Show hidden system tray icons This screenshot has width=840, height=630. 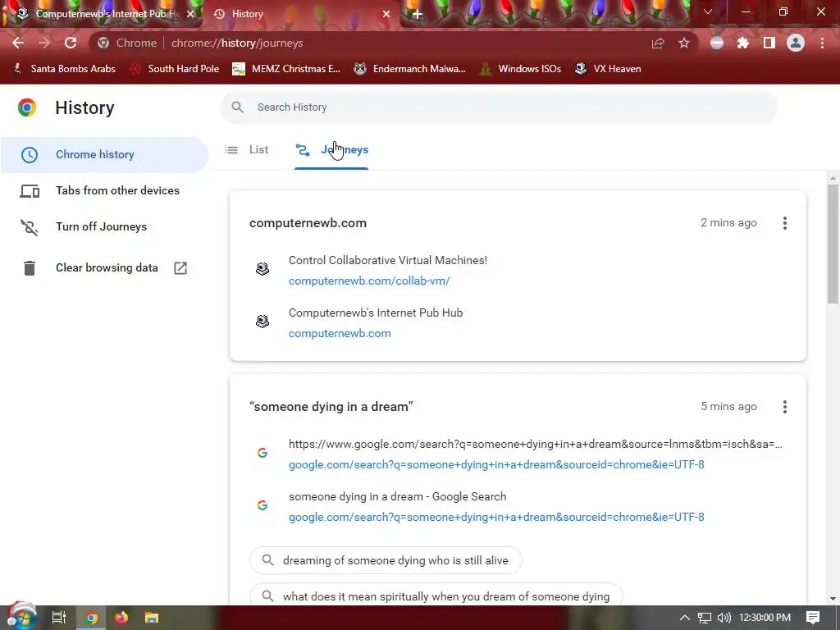tap(685, 618)
